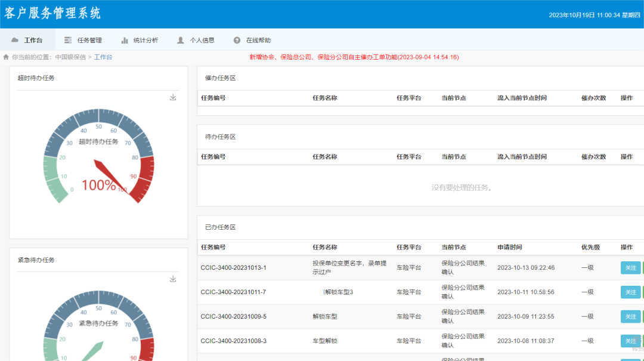Click the list icon beside 任务管理
The image size is (644, 361).
(68, 40)
